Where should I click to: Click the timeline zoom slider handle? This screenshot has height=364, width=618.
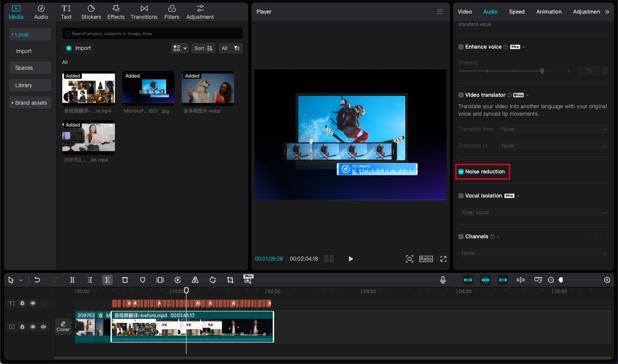point(561,280)
